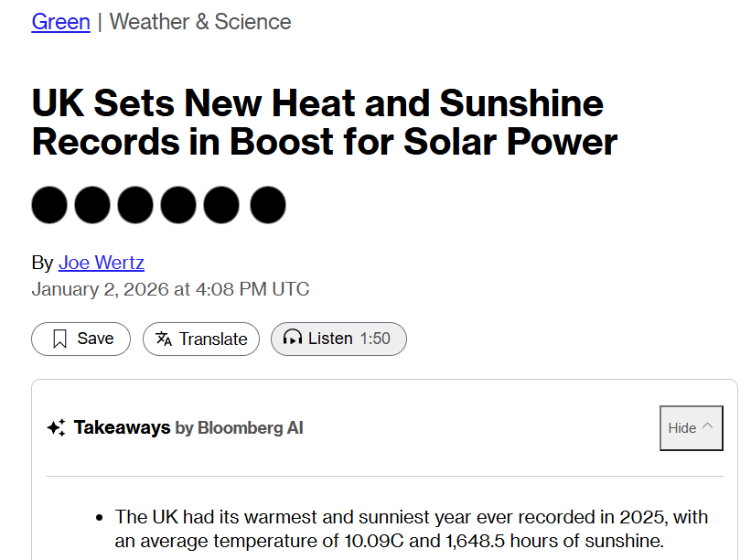751x560 pixels.
Task: Click the Translate button label
Action: (x=213, y=339)
